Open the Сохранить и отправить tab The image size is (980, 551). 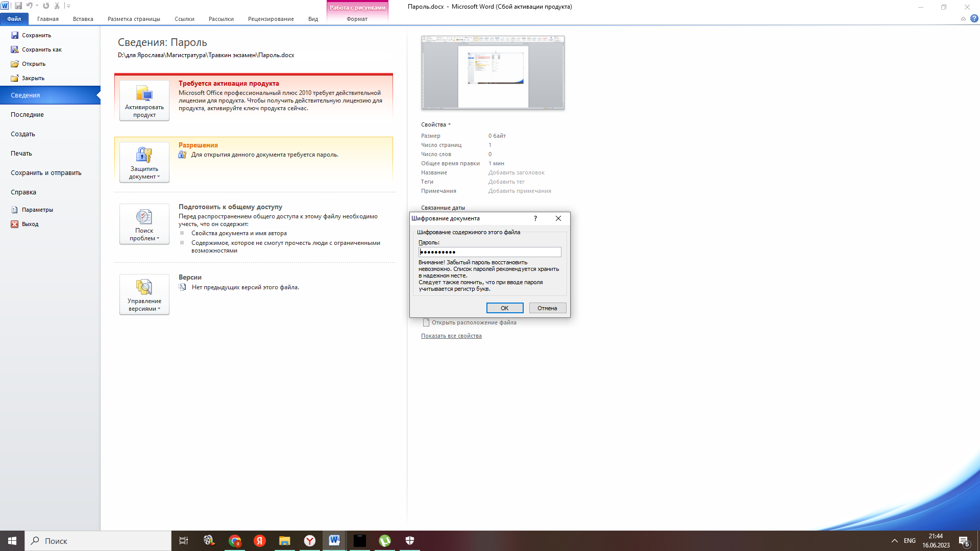pos(50,172)
